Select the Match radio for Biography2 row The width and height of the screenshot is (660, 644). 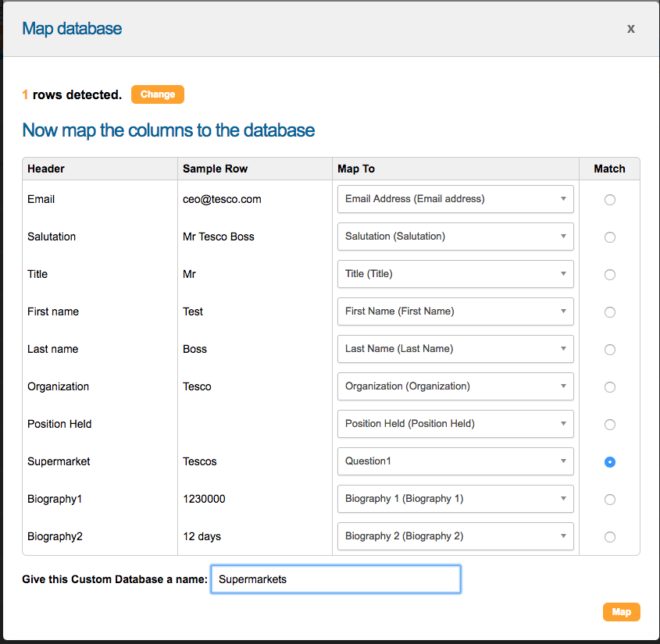pos(610,537)
